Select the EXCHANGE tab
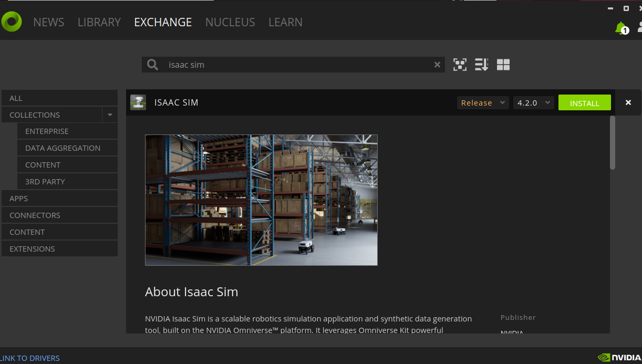The image size is (642, 364). [x=163, y=22]
